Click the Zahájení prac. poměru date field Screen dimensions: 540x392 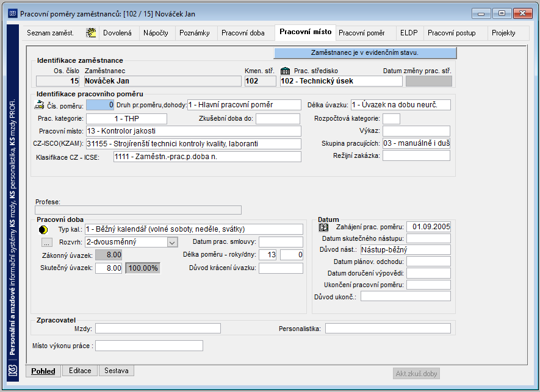(428, 227)
